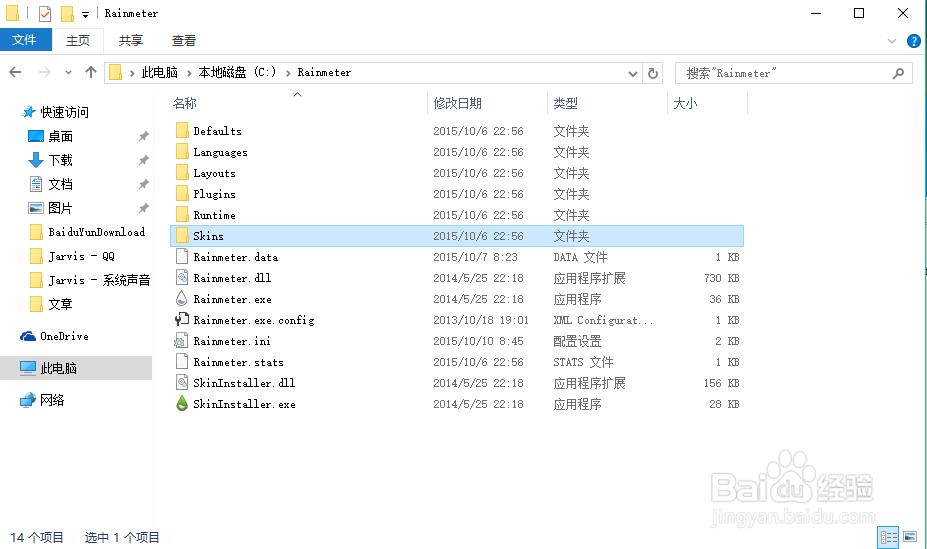Open the 主页 ribbon tab
Image resolution: width=927 pixels, height=549 pixels.
click(78, 40)
